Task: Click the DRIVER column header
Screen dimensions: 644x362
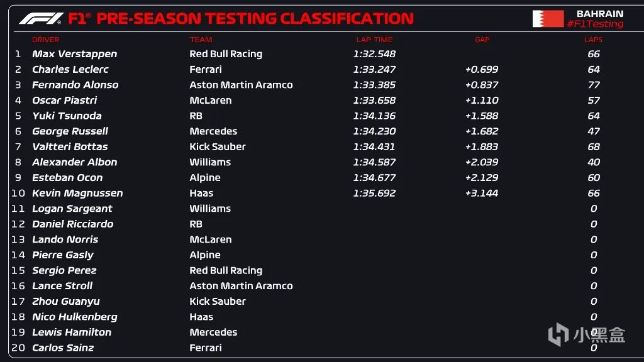Action: (45, 40)
